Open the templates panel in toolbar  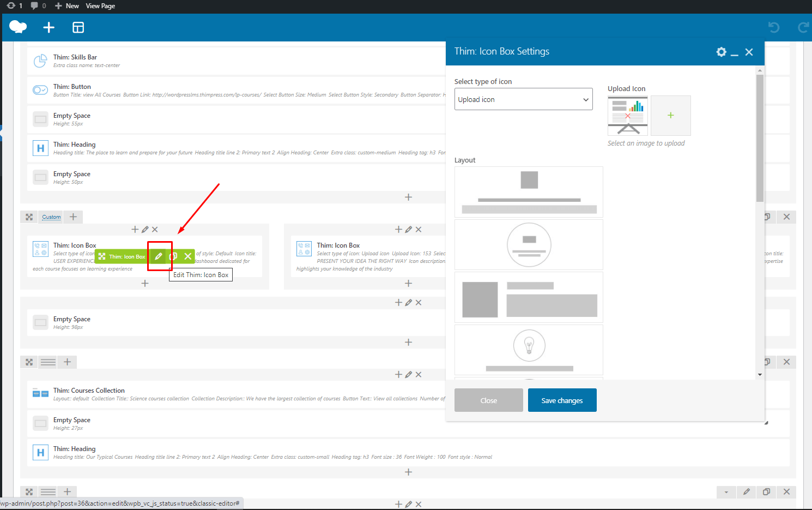click(x=78, y=27)
